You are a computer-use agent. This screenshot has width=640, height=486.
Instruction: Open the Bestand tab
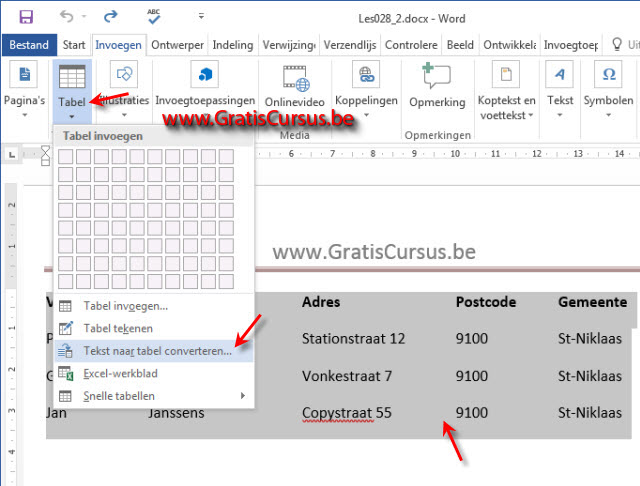click(29, 45)
